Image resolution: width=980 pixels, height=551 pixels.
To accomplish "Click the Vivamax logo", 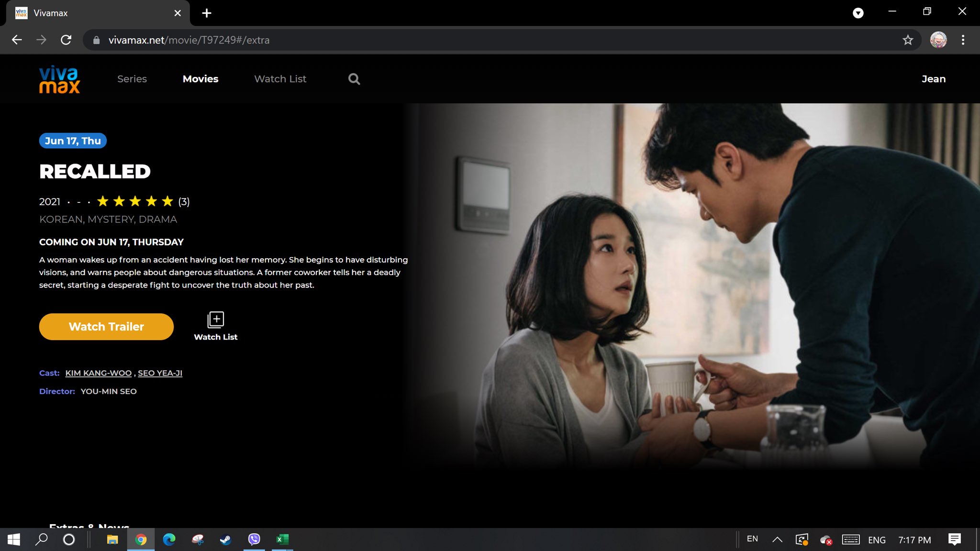I will 59,79.
